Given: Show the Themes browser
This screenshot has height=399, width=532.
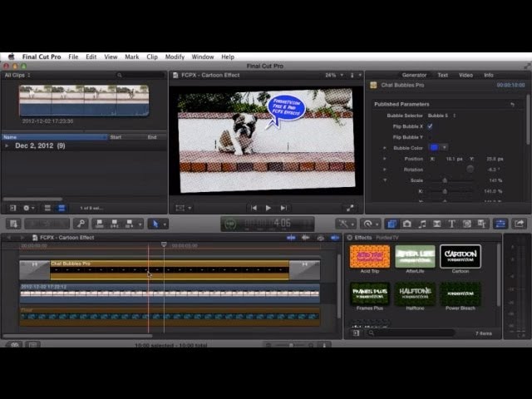Looking at the screenshot, I should 481,224.
